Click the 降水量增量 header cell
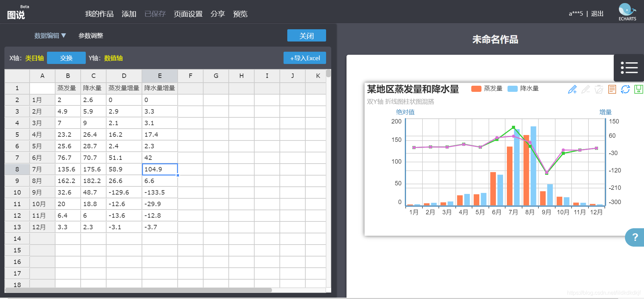 click(x=160, y=88)
